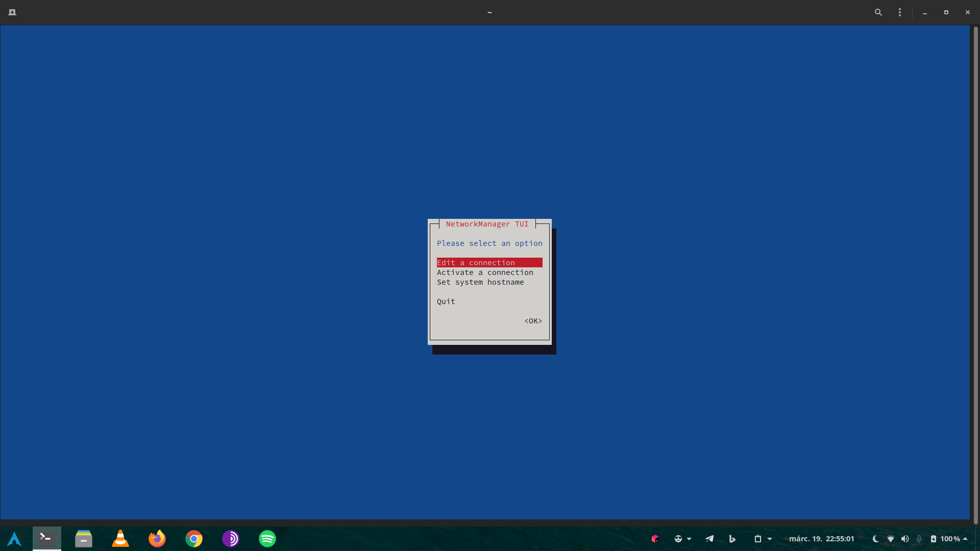Image resolution: width=980 pixels, height=551 pixels.
Task: Click the battery charging icon
Action: click(x=934, y=539)
